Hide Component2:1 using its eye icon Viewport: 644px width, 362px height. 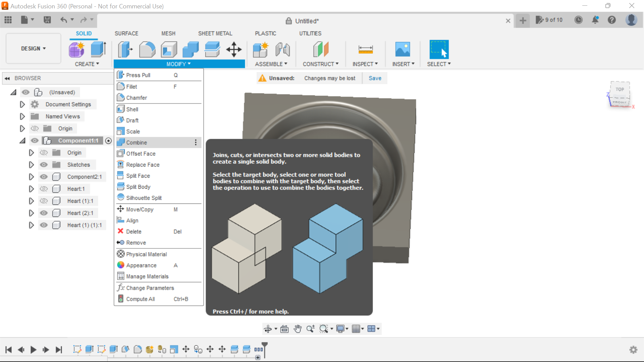coord(44,177)
